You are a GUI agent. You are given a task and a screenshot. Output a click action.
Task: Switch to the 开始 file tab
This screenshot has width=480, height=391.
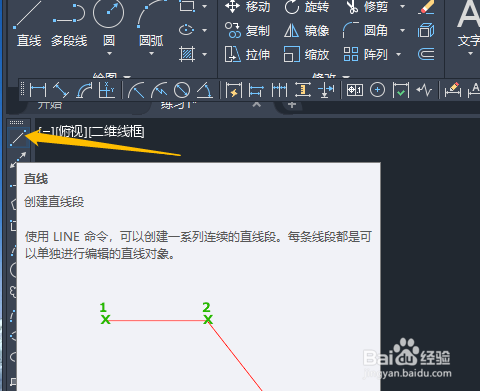click(50, 106)
